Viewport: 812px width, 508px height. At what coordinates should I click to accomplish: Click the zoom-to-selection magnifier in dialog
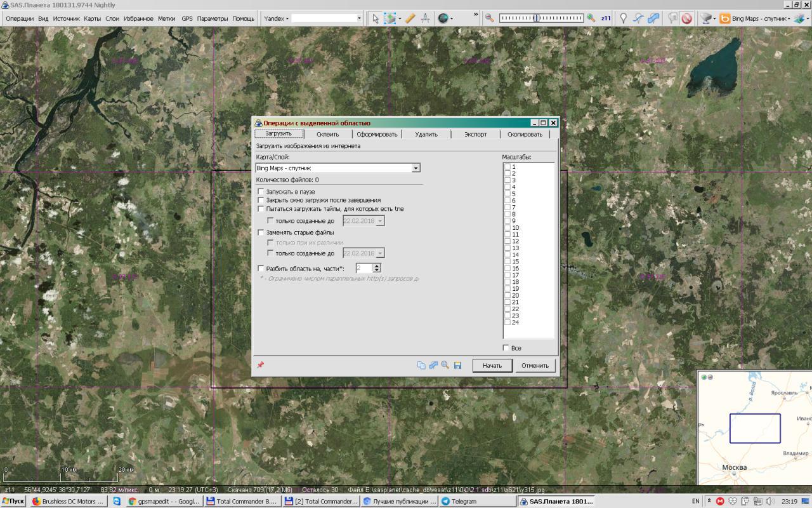coord(445,365)
